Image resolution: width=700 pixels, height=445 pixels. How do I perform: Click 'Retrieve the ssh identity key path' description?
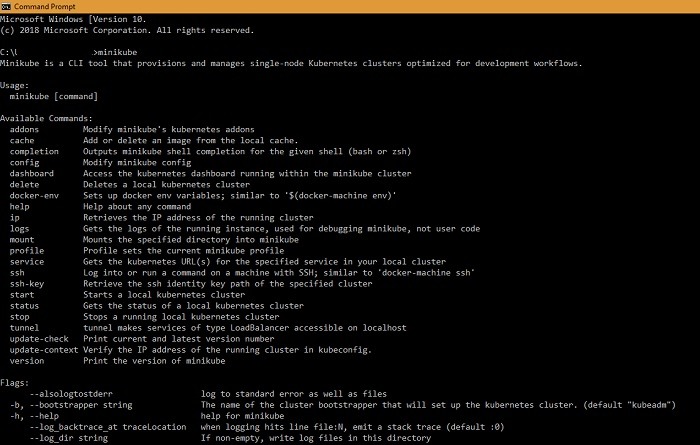pyautogui.click(x=228, y=284)
